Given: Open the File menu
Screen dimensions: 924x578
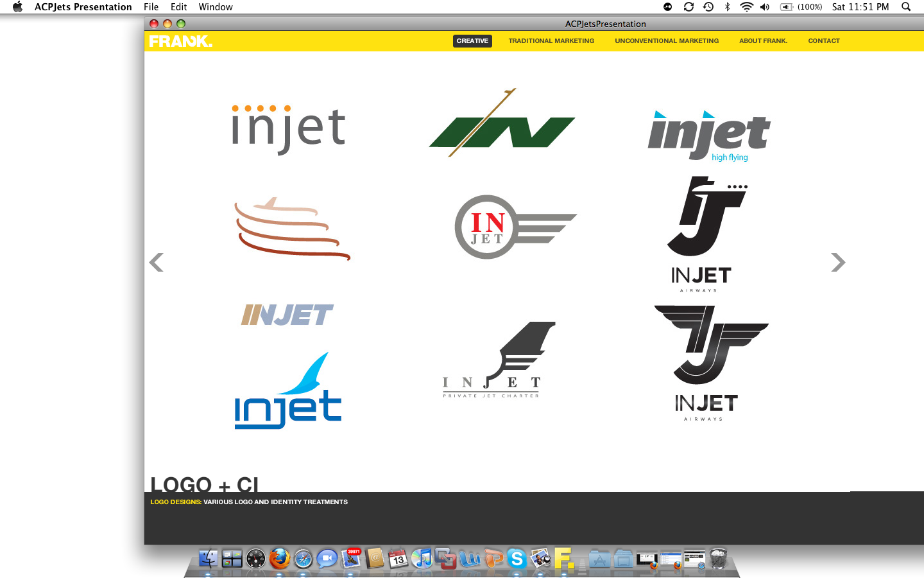Looking at the screenshot, I should pos(151,7).
